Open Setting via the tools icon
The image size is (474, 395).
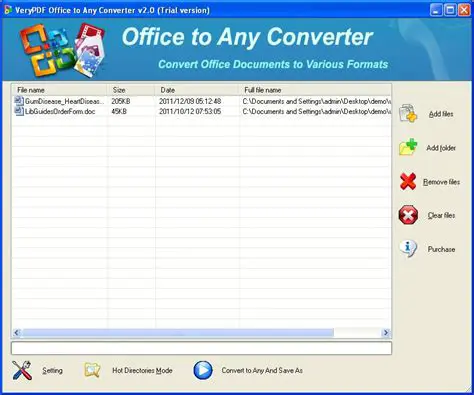pyautogui.click(x=22, y=370)
